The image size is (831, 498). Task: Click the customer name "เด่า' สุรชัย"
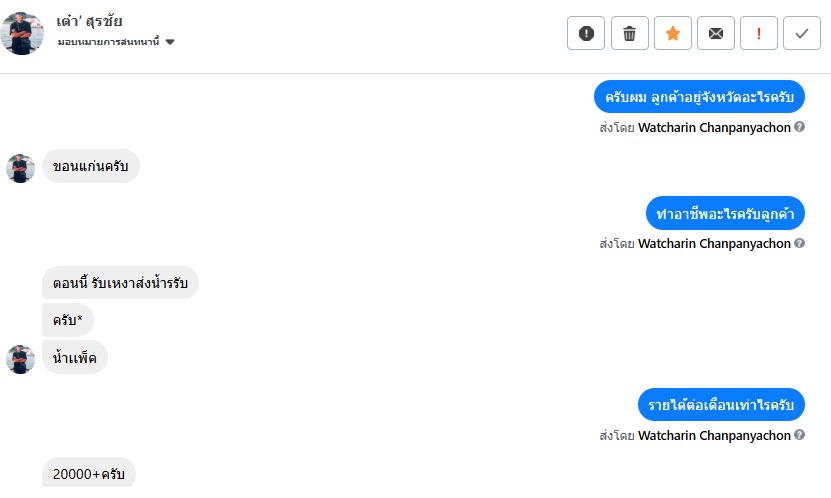click(x=89, y=21)
